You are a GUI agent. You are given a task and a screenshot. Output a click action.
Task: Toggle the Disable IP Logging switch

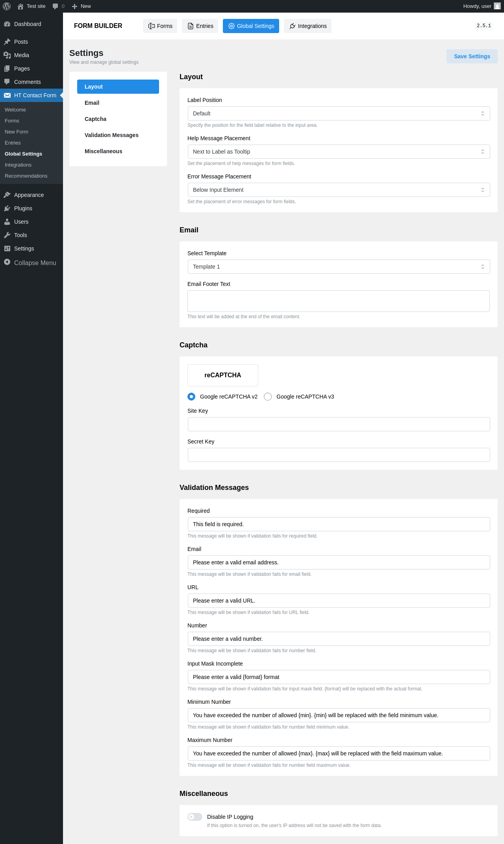coord(195,817)
